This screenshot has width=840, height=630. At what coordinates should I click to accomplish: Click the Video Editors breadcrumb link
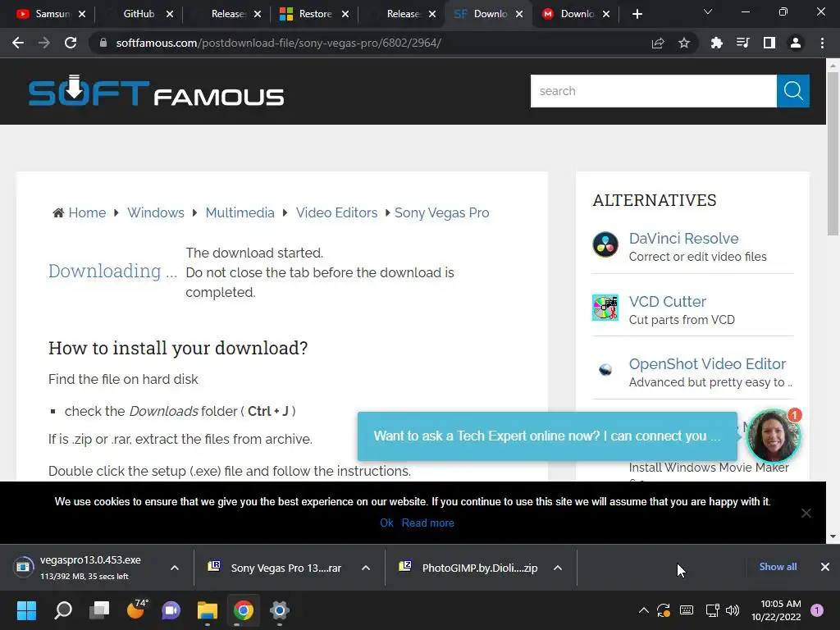(336, 212)
